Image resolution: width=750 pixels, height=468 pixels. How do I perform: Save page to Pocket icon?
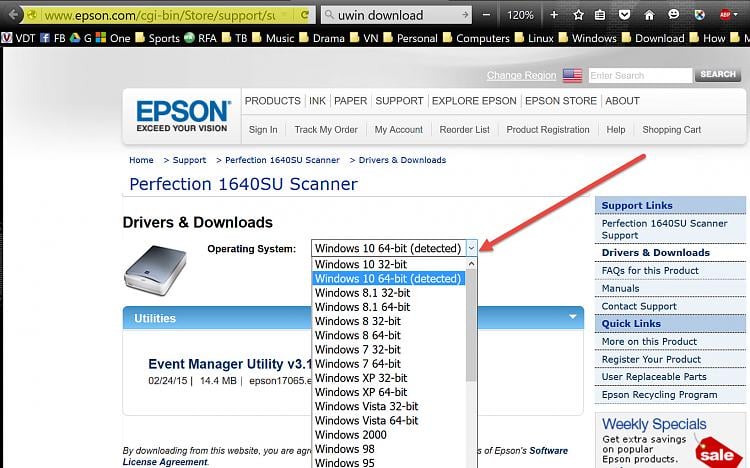624,15
